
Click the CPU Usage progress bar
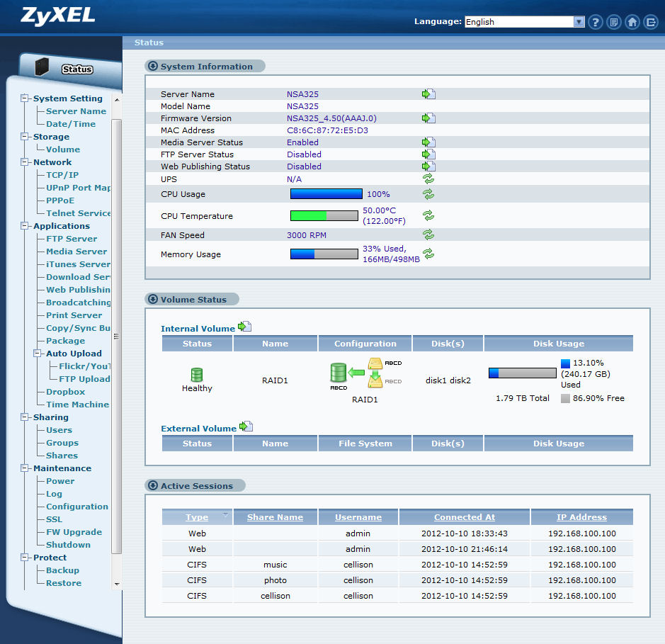coord(326,194)
